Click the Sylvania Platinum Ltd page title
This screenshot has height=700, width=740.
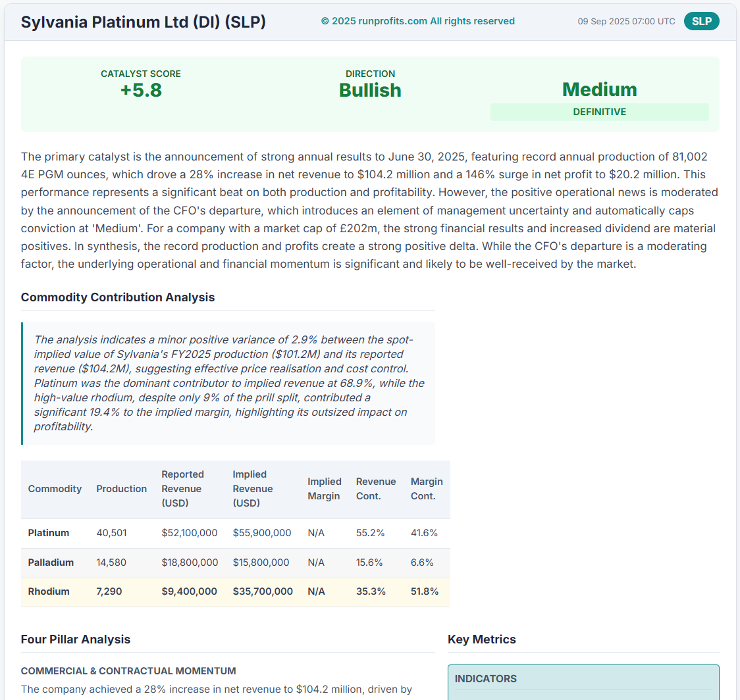(x=143, y=22)
